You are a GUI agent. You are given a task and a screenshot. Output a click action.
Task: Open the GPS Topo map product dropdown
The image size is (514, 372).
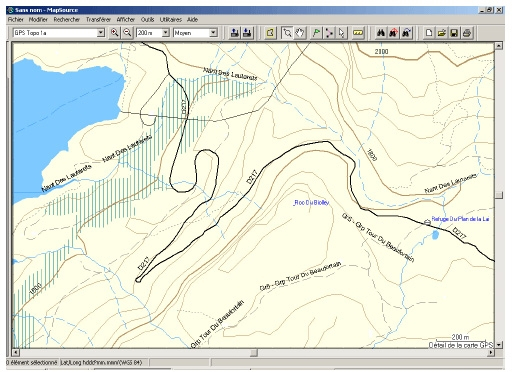click(59, 33)
